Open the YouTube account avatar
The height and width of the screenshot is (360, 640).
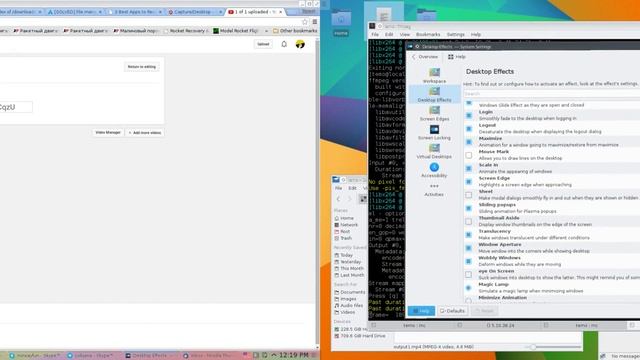pyautogui.click(x=300, y=44)
